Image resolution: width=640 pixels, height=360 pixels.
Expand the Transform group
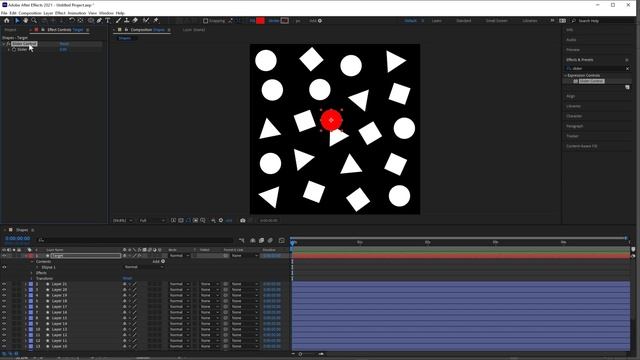[31, 278]
